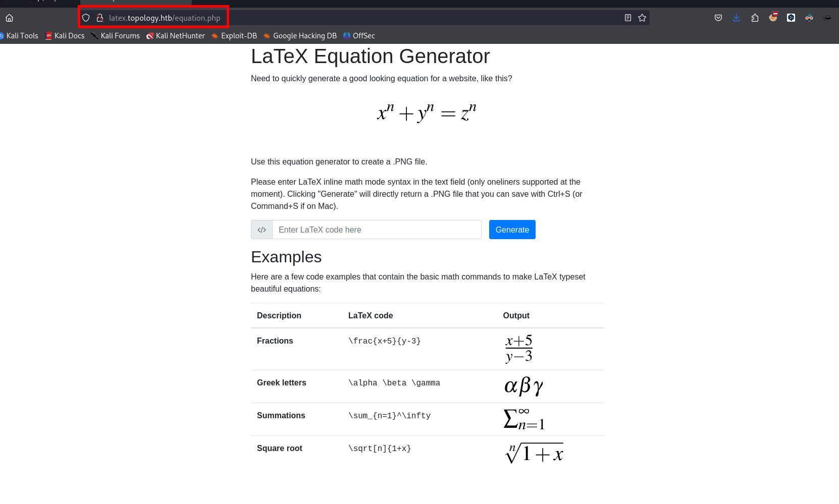Open the Downloads panel arrow

tap(736, 18)
